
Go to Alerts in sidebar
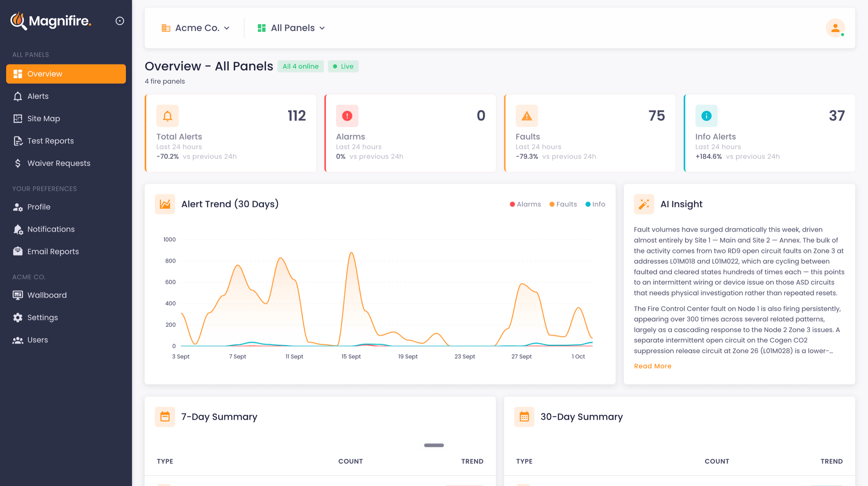66,96
